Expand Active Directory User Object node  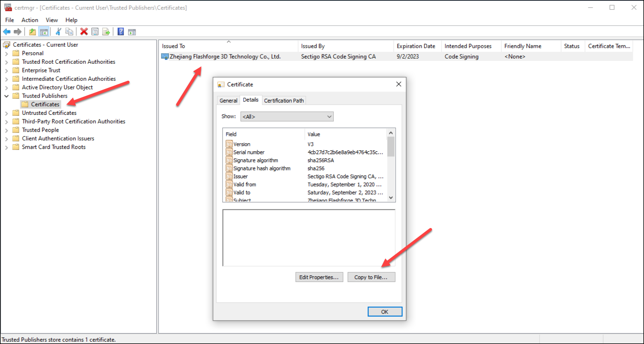(7, 88)
